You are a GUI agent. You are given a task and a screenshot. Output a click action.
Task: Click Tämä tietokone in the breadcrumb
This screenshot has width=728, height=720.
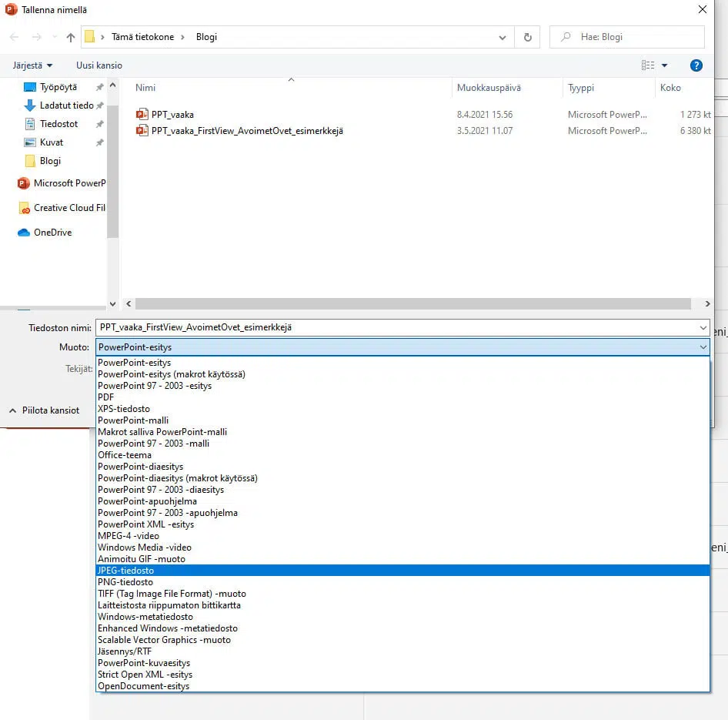tap(142, 37)
